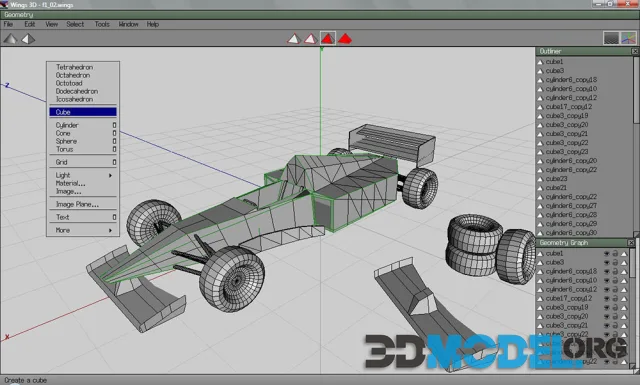Lock cylinder6_copy12 in Geometry Graph
Viewport: 640px width, 385px height.
click(x=615, y=289)
